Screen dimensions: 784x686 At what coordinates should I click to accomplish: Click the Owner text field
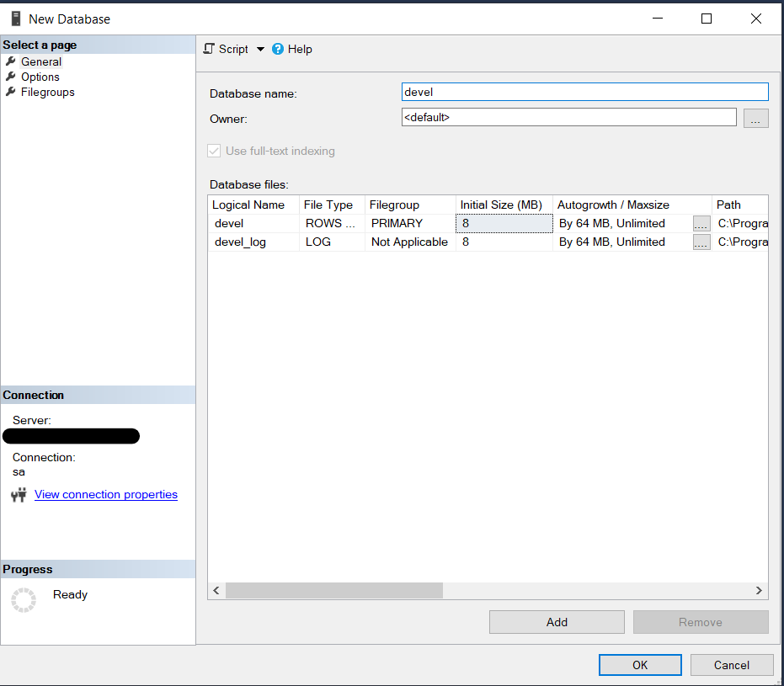pos(568,118)
